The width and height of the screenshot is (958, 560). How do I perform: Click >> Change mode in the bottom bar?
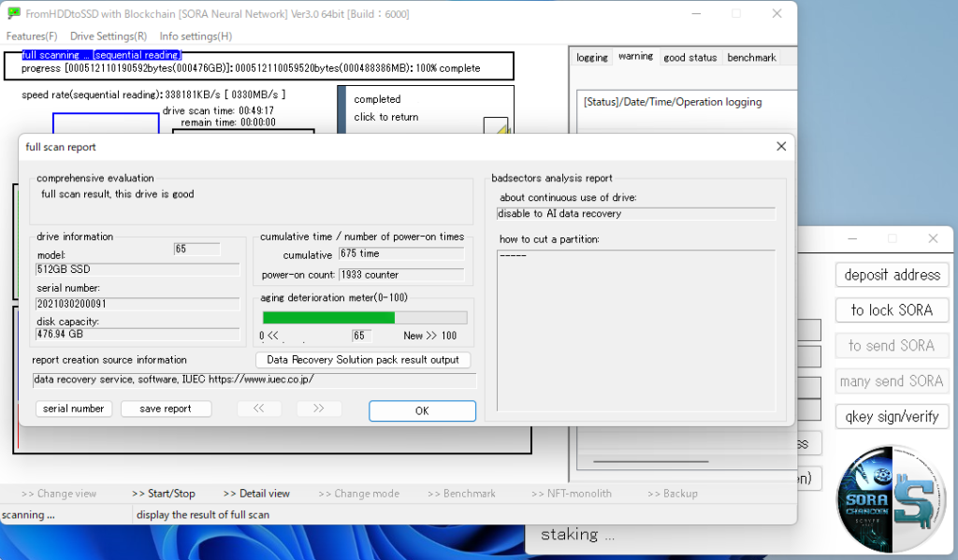[358, 494]
